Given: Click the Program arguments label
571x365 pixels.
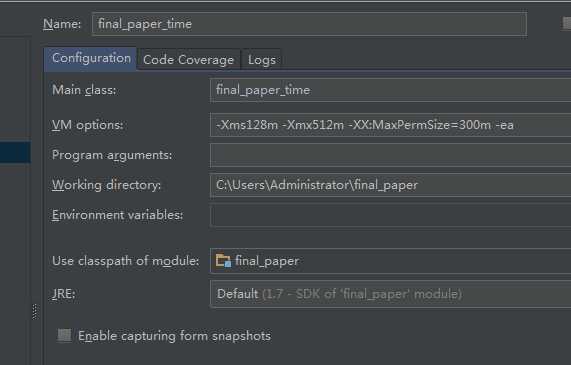Looking at the screenshot, I should 112,156.
